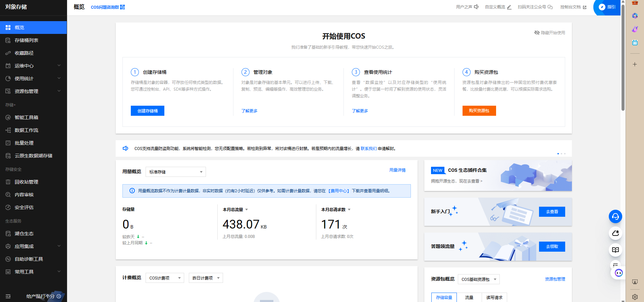Switch to the 存储容量 tab
Viewport: 644px width, 302px height.
(x=444, y=297)
